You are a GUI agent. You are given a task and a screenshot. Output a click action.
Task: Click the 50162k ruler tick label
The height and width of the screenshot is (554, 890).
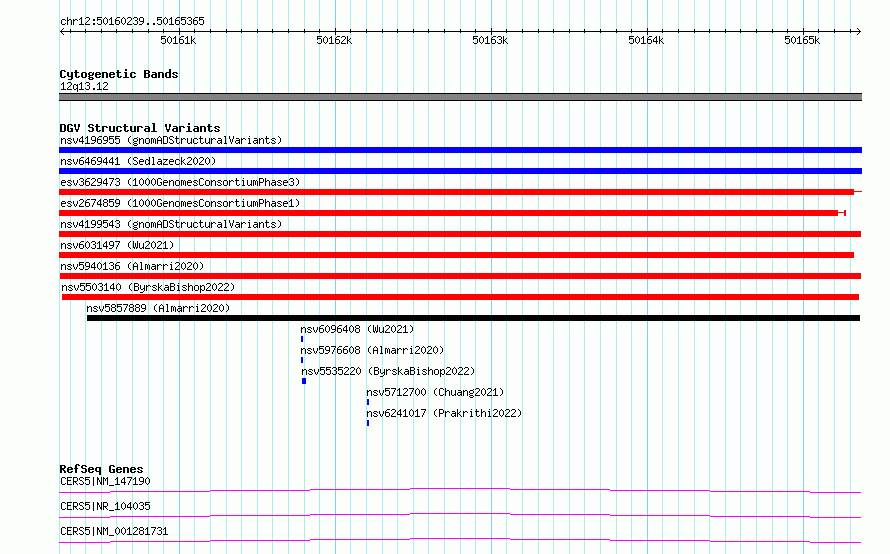334,40
